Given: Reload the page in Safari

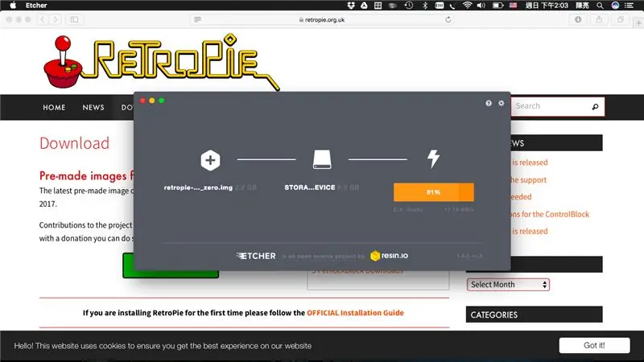Looking at the screenshot, I should coord(448,19).
